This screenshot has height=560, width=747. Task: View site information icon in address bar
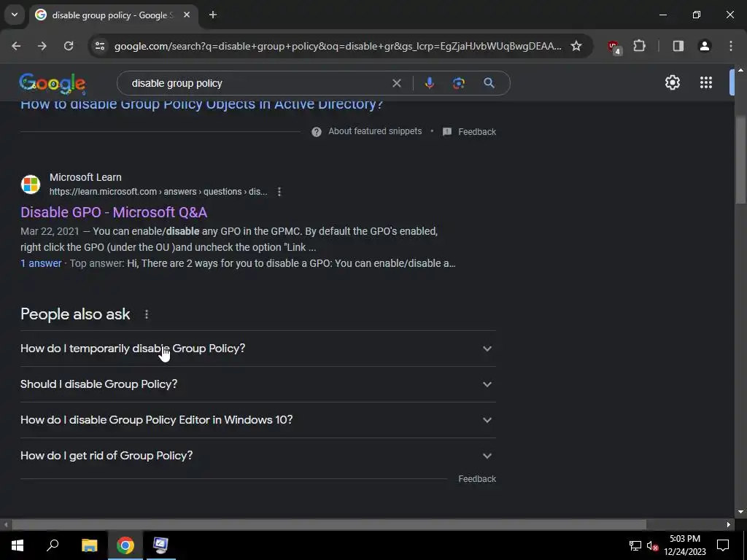coord(99,46)
